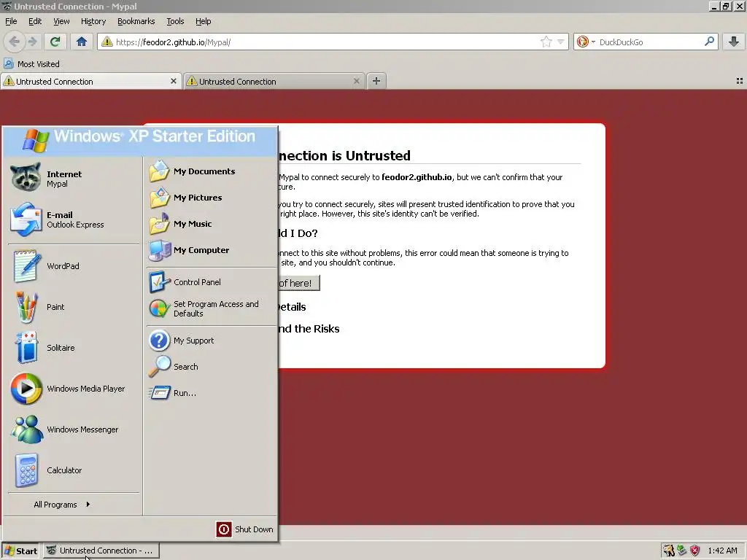This screenshot has height=560, width=747.
Task: Click warning triangle in address bar
Action: point(107,42)
